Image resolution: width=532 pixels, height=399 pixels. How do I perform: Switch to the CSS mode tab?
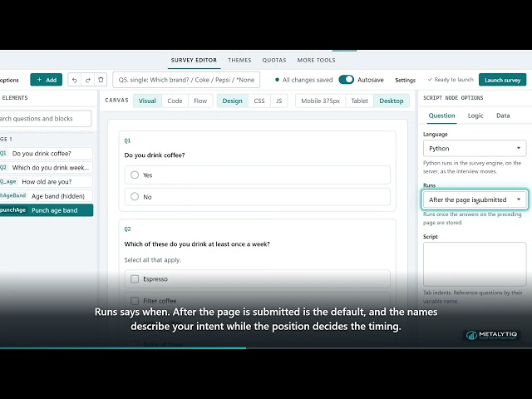coord(259,101)
